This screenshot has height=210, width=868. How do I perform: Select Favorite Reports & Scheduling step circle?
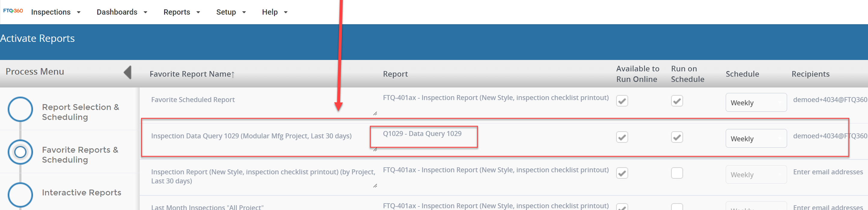point(20,152)
